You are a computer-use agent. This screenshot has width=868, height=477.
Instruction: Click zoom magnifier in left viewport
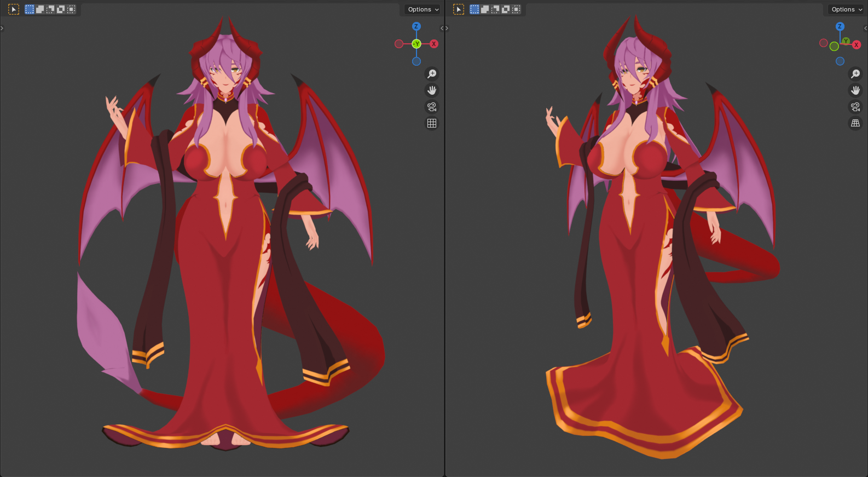(x=432, y=74)
